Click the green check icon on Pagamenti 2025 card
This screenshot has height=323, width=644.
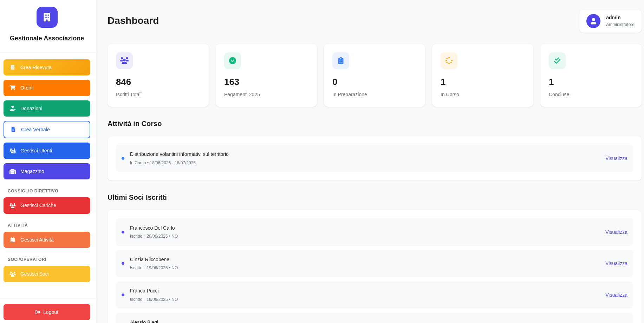tap(233, 61)
